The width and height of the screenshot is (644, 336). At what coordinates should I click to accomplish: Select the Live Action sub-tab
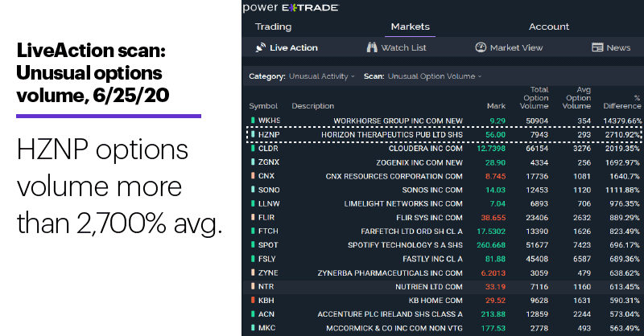click(287, 47)
